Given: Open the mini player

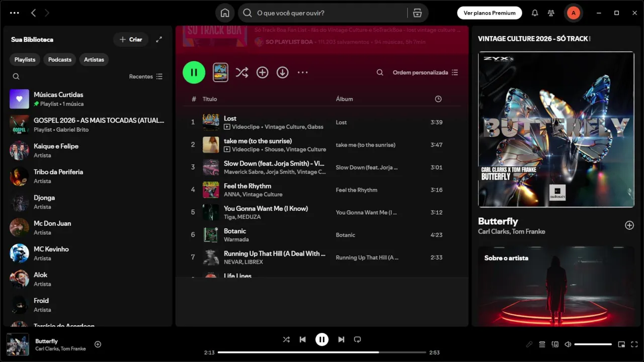Looking at the screenshot, I should coord(621,344).
